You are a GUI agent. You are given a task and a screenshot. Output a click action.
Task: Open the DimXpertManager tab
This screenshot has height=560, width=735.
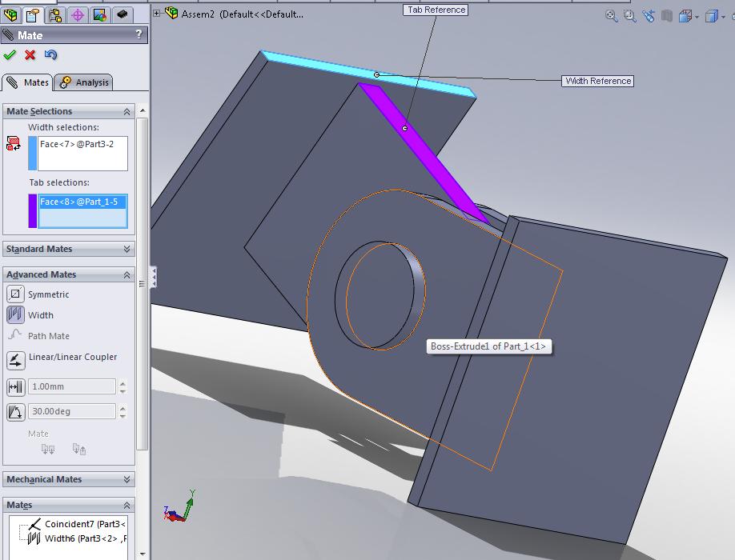click(78, 15)
